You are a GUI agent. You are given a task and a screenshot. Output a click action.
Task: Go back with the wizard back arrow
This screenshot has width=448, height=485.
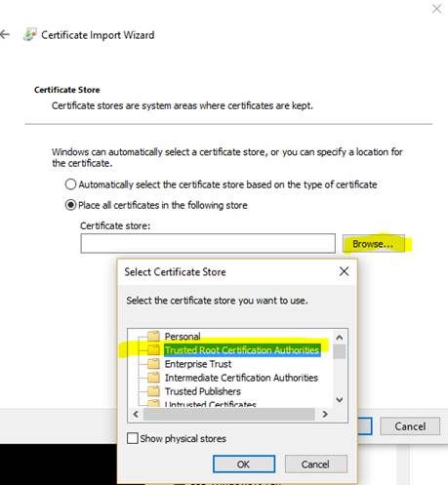click(x=5, y=34)
